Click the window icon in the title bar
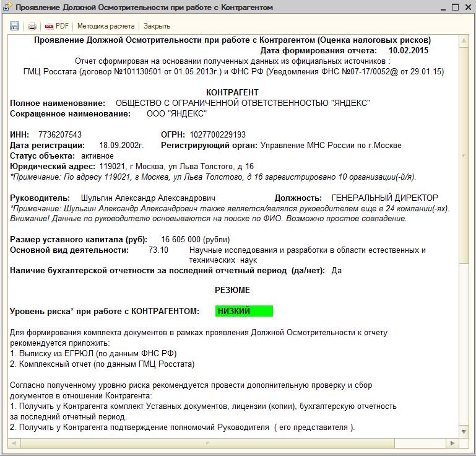 pyautogui.click(x=7, y=7)
